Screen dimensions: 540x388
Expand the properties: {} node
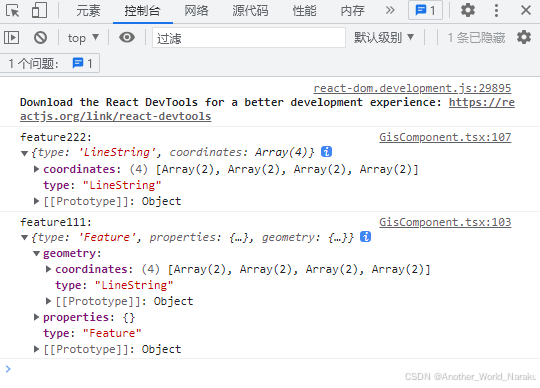36,317
